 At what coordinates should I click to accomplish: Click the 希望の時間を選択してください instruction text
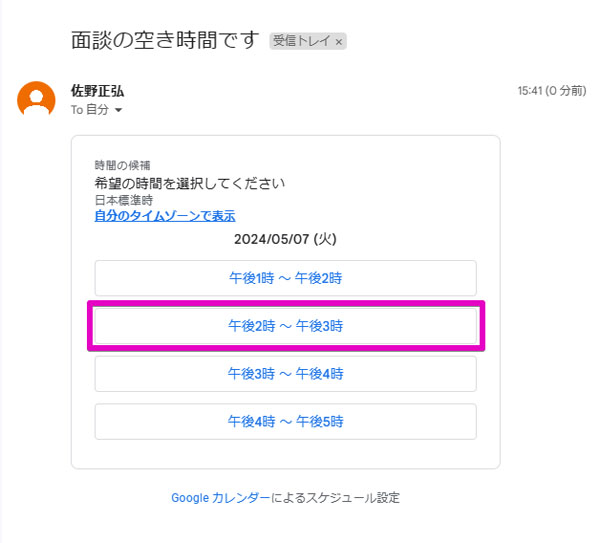pyautogui.click(x=190, y=183)
